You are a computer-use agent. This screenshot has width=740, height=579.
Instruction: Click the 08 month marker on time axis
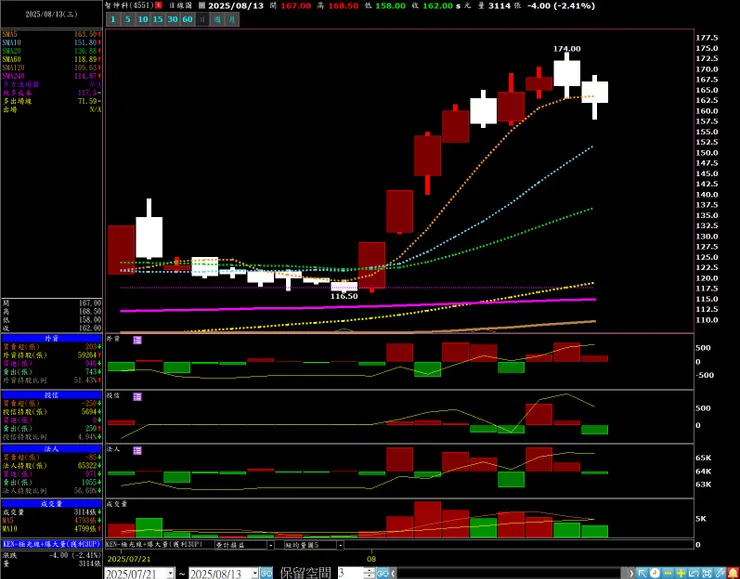pyautogui.click(x=372, y=559)
